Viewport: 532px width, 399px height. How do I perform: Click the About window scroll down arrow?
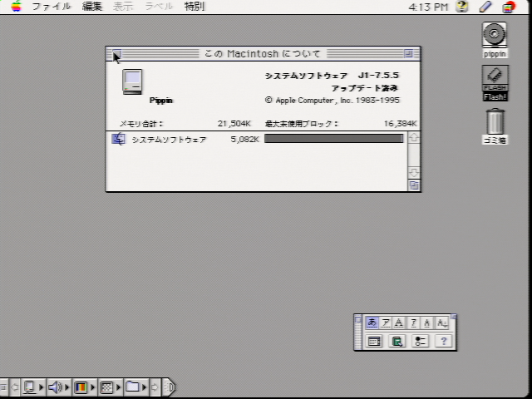point(414,173)
